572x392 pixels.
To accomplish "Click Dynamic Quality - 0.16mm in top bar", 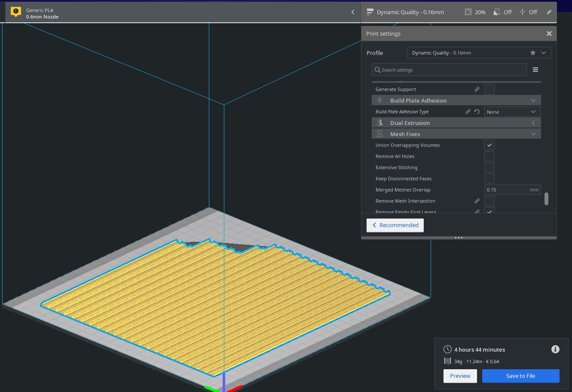I will click(x=410, y=12).
